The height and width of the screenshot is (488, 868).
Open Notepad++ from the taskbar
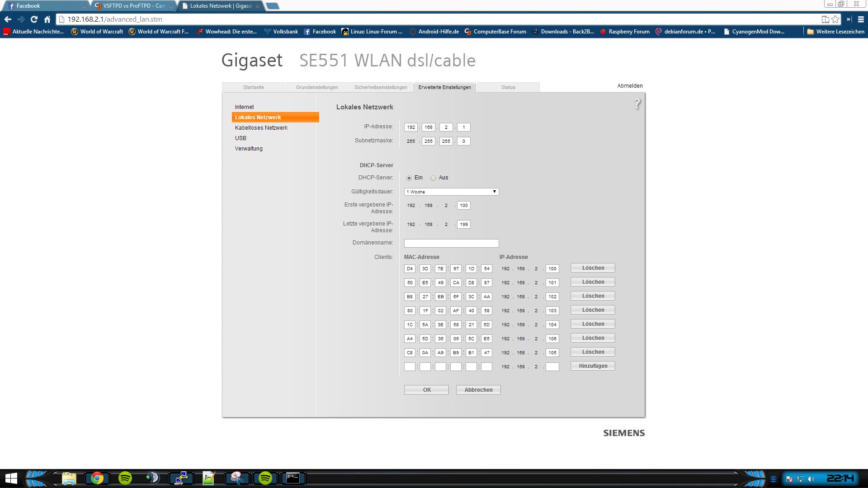pos(209,478)
